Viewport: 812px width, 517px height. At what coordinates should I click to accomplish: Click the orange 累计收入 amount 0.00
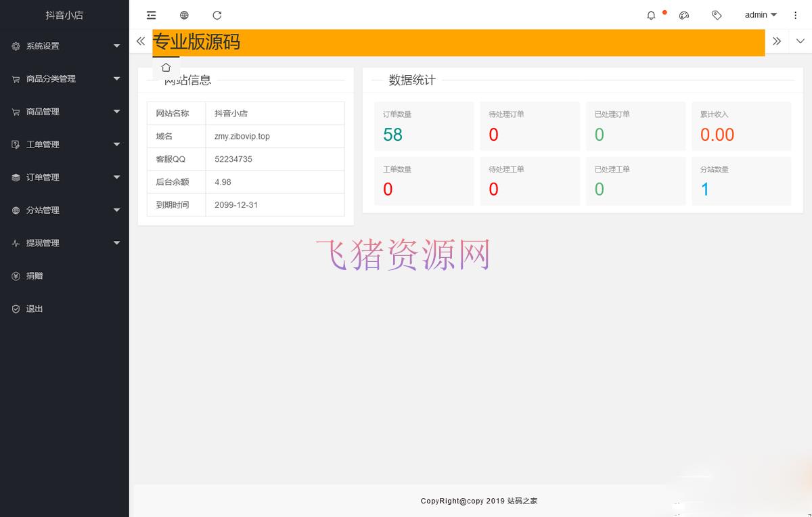(717, 135)
